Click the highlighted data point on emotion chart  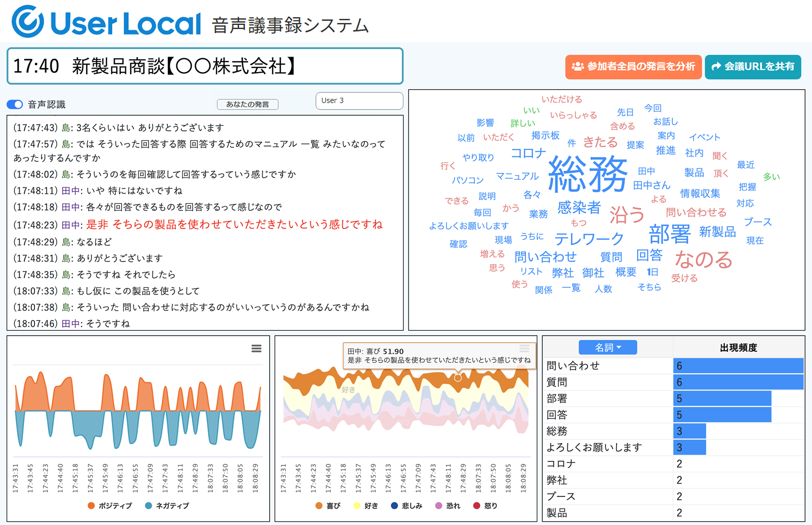click(458, 378)
